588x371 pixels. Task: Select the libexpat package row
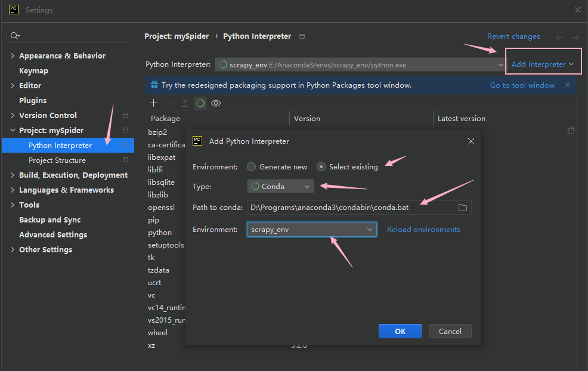[x=162, y=157]
